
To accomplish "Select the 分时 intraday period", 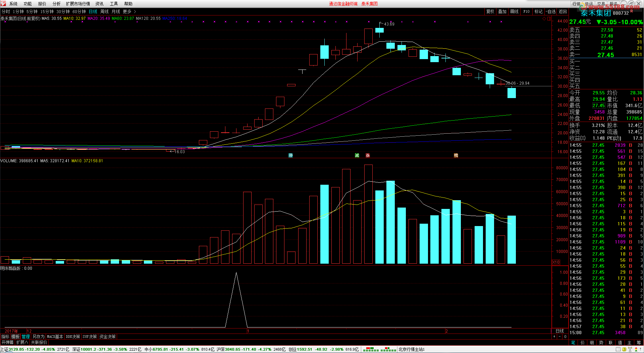I will (x=6, y=11).
